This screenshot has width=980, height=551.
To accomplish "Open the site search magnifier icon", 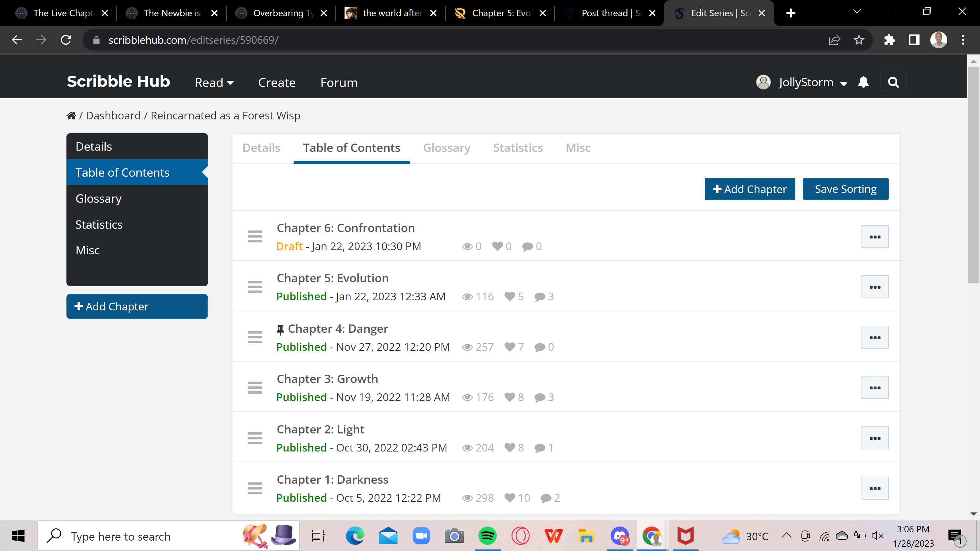I will (893, 82).
